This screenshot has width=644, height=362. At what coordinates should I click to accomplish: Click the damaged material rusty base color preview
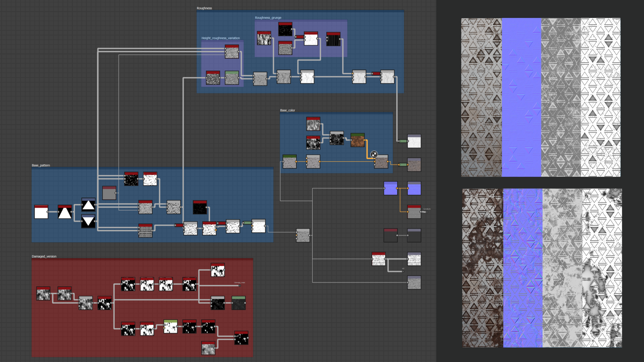482,268
